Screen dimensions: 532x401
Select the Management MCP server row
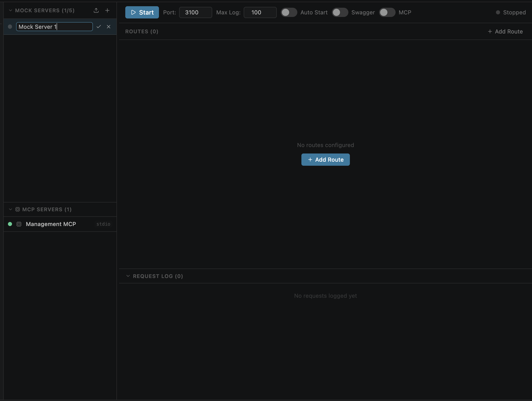(60, 224)
